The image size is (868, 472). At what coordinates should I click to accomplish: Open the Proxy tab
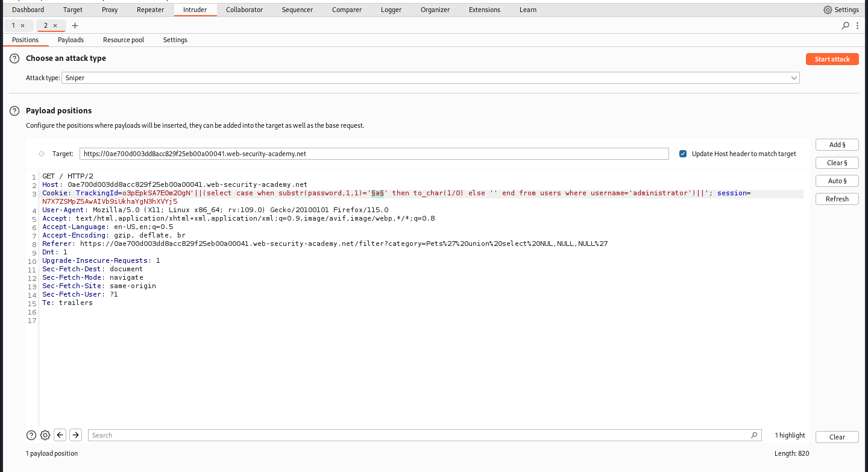coord(110,10)
